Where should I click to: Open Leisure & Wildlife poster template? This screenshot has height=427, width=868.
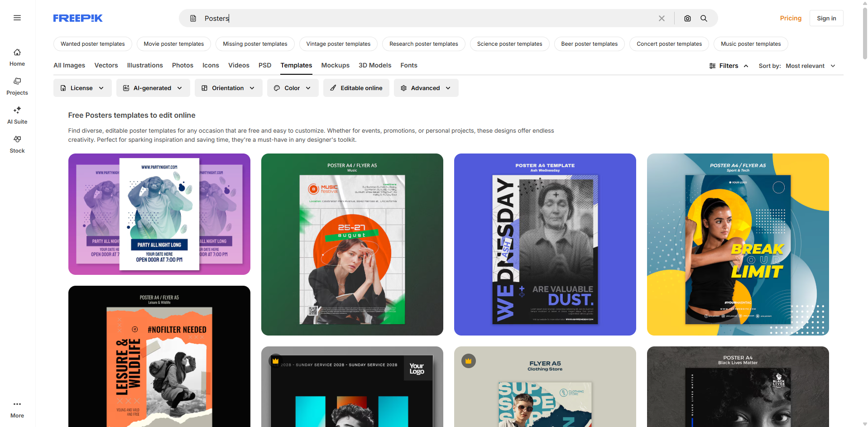click(159, 356)
